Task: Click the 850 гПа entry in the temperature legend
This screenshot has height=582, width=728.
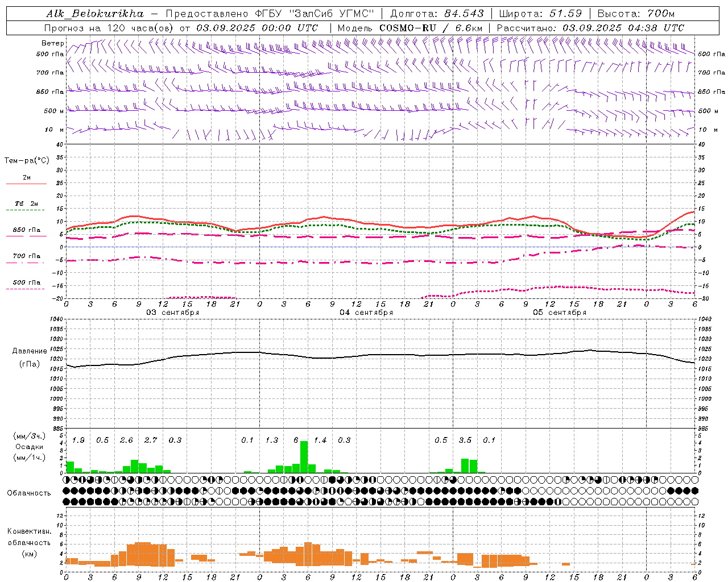Action: 27,230
